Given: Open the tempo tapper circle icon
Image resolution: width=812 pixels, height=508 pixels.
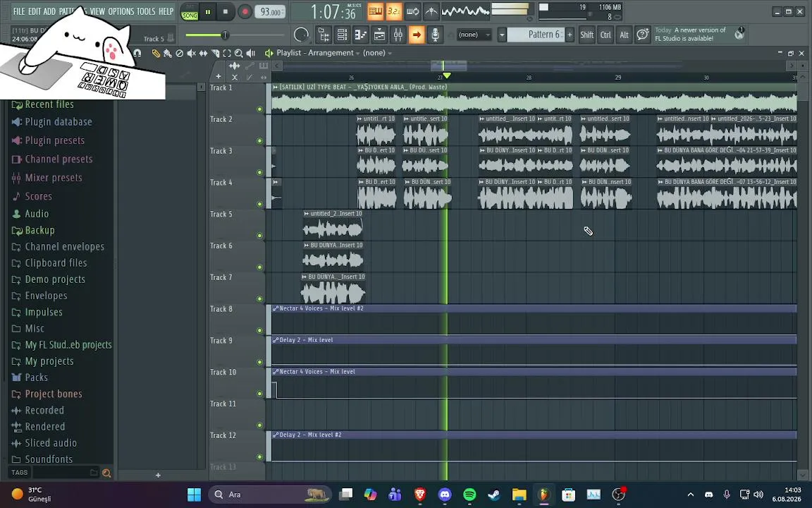Looking at the screenshot, I should click(x=301, y=35).
